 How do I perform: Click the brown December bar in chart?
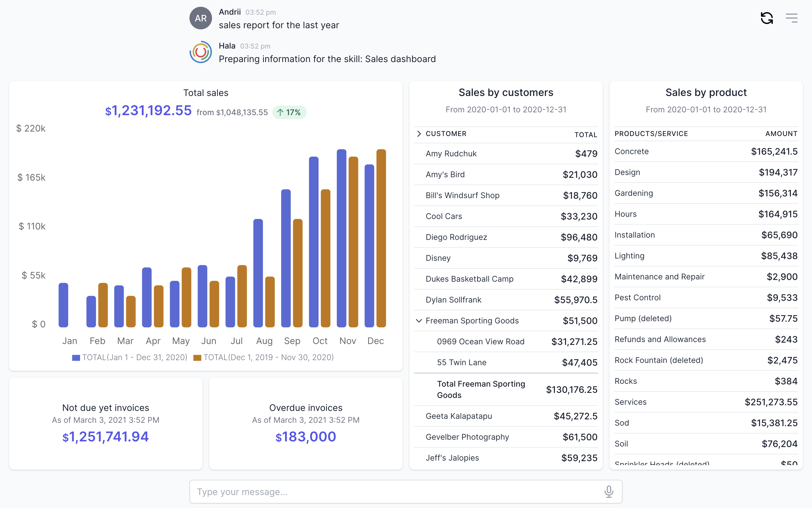381,238
